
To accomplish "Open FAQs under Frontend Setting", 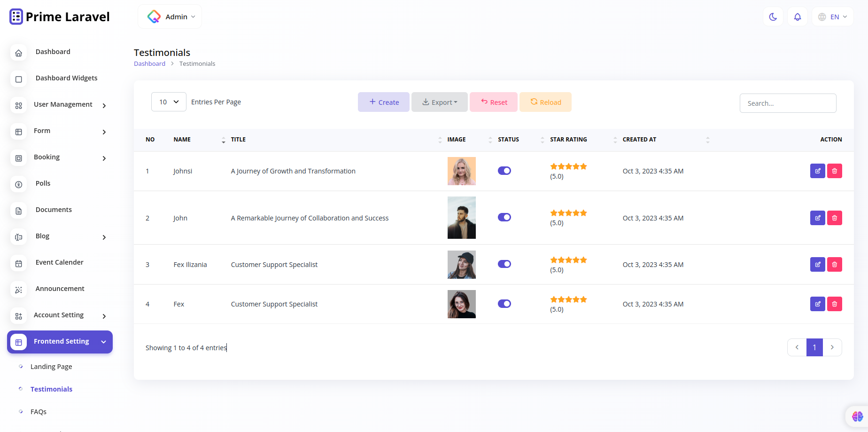I will tap(38, 411).
